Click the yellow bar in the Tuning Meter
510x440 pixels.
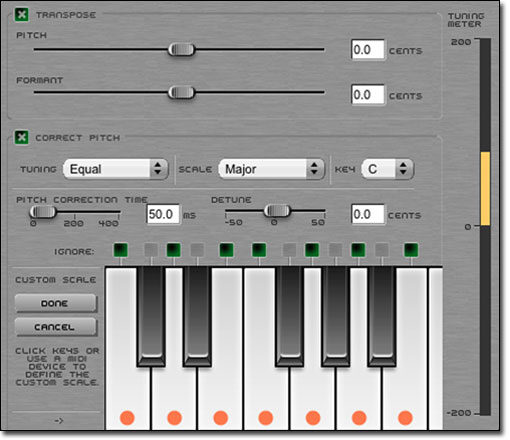485,189
